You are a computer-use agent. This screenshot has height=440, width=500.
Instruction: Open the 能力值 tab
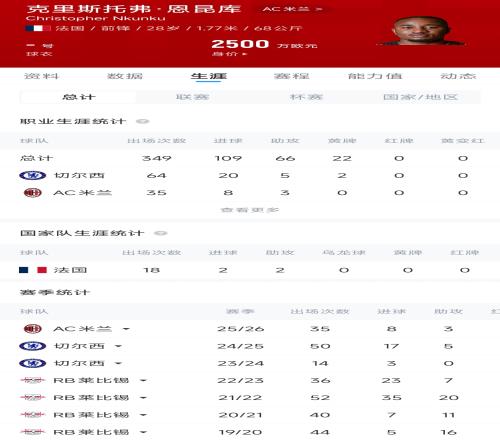pos(375,76)
